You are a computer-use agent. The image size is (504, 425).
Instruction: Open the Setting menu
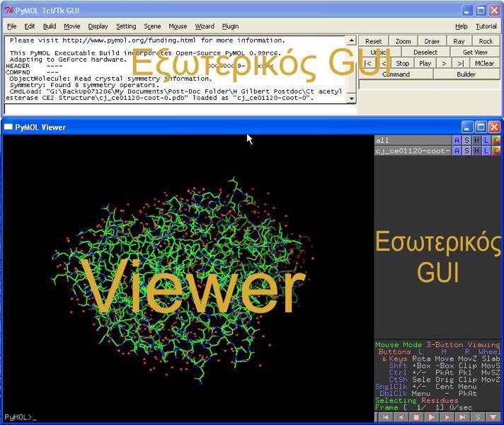(x=126, y=26)
